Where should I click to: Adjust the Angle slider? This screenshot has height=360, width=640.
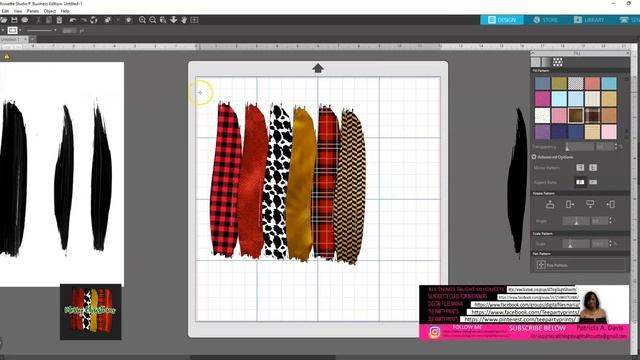click(576, 221)
